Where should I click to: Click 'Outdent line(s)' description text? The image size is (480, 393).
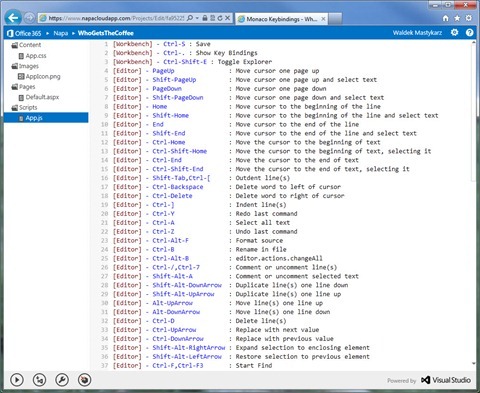click(x=263, y=178)
